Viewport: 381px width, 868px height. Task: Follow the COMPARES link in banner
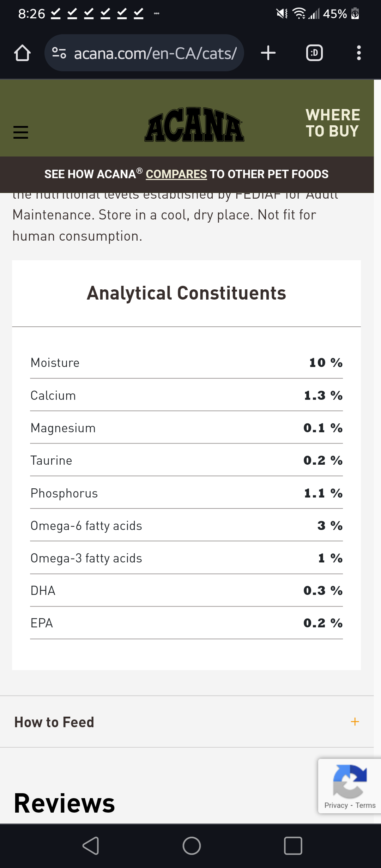pos(176,174)
